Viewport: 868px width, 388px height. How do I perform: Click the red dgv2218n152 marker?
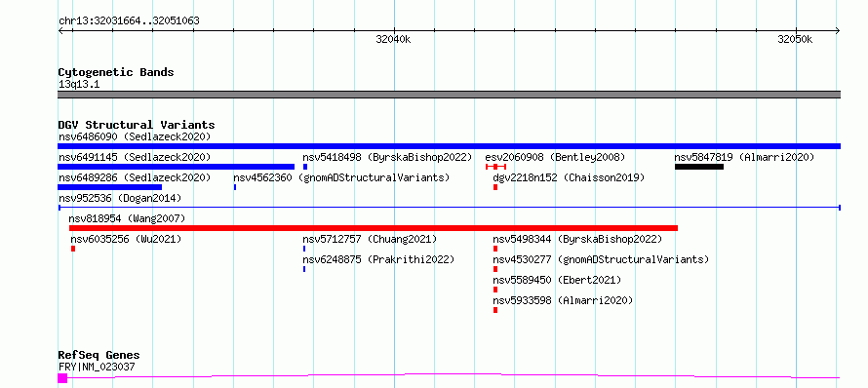[495, 187]
